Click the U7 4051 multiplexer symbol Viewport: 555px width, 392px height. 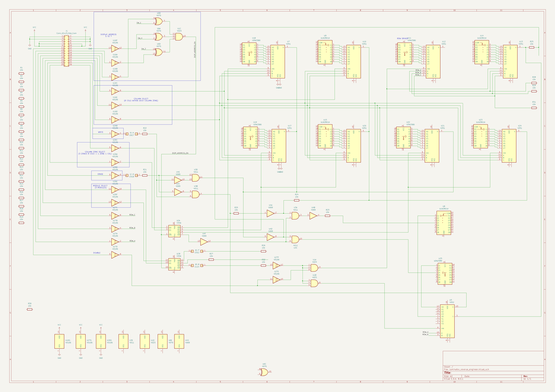click(277, 62)
